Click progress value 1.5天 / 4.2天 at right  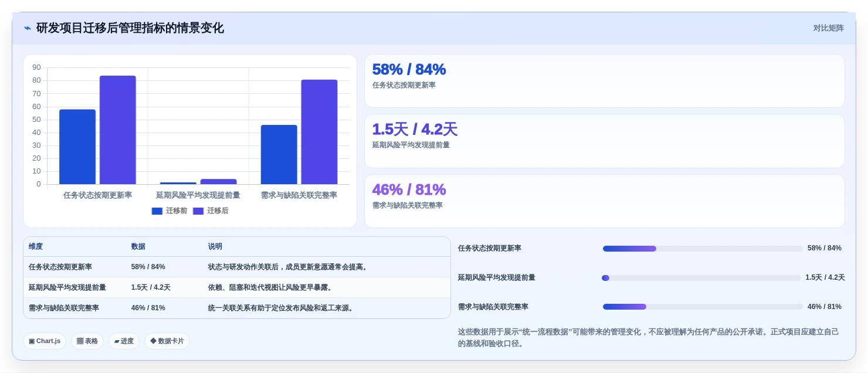coord(825,277)
